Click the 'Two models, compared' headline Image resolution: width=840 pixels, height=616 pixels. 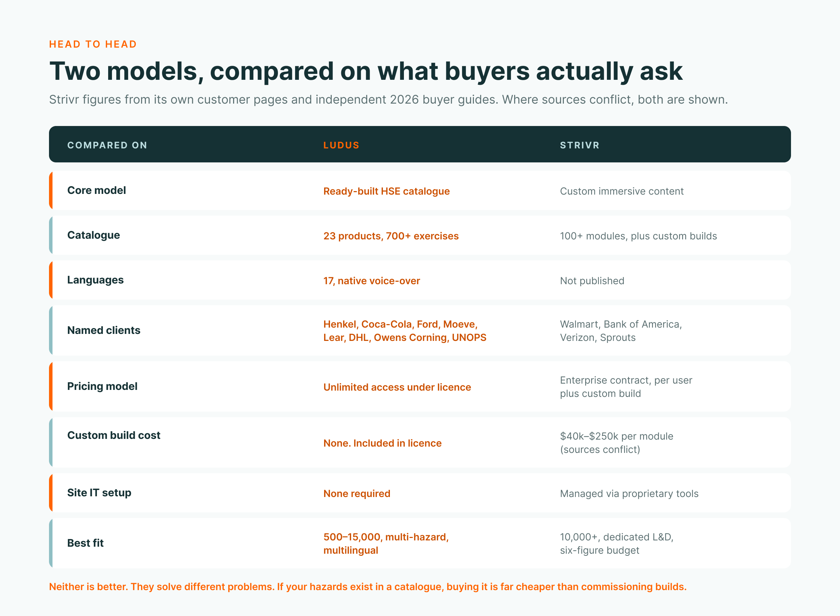[x=366, y=71]
